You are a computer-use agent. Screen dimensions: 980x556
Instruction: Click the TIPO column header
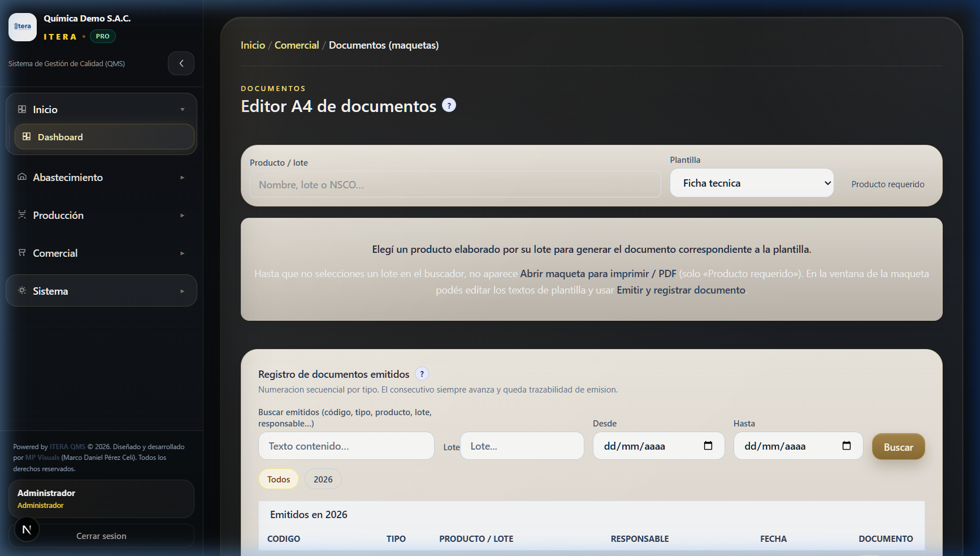pos(396,539)
